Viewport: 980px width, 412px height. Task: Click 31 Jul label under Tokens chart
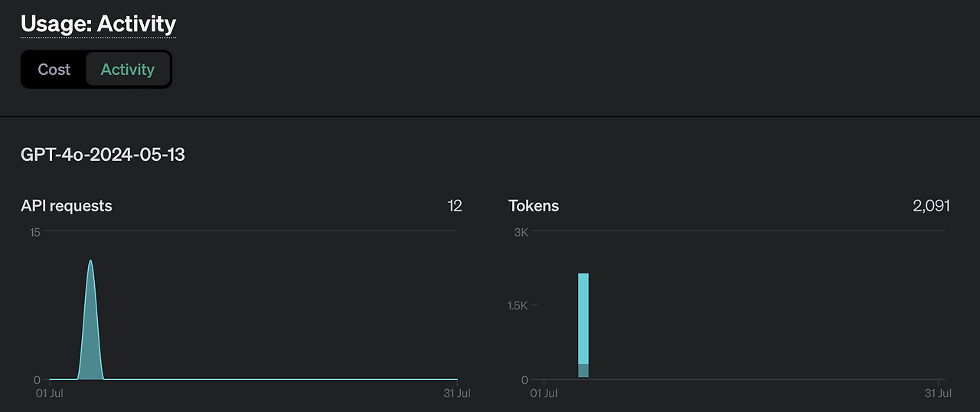click(938, 393)
